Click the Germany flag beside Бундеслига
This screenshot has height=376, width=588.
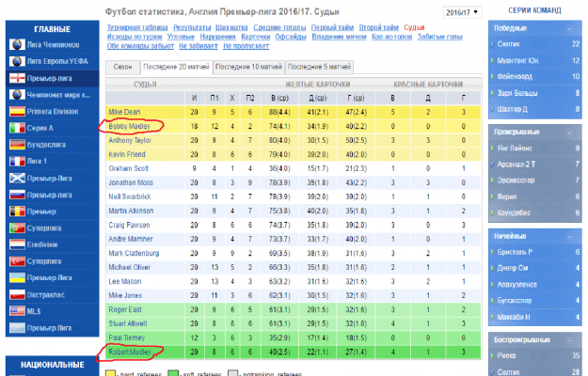[17, 145]
